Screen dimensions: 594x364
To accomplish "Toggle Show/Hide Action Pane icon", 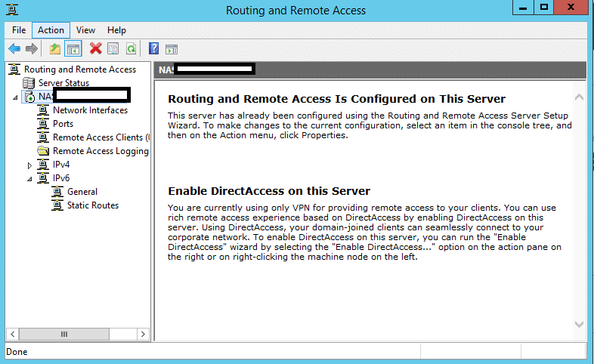I will [172, 49].
